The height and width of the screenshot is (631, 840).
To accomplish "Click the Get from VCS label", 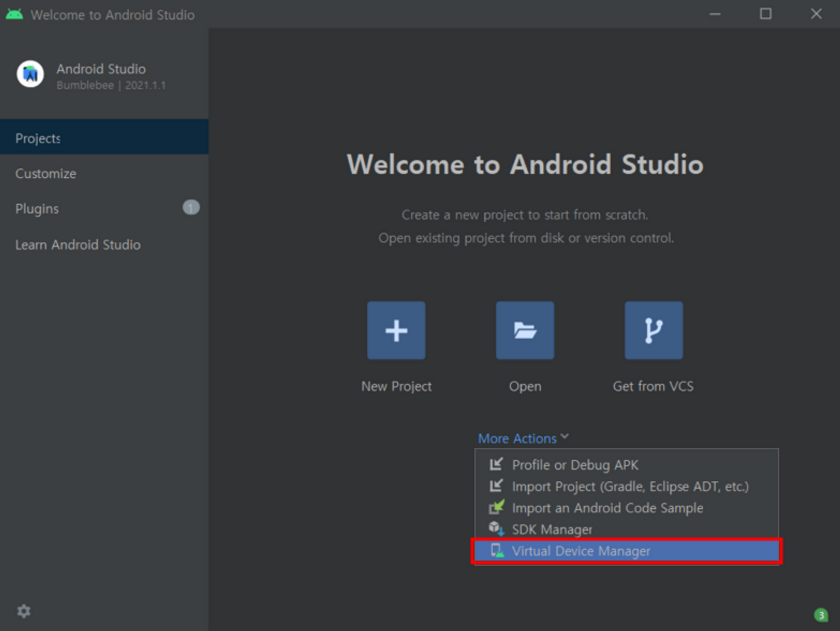I will [x=653, y=386].
